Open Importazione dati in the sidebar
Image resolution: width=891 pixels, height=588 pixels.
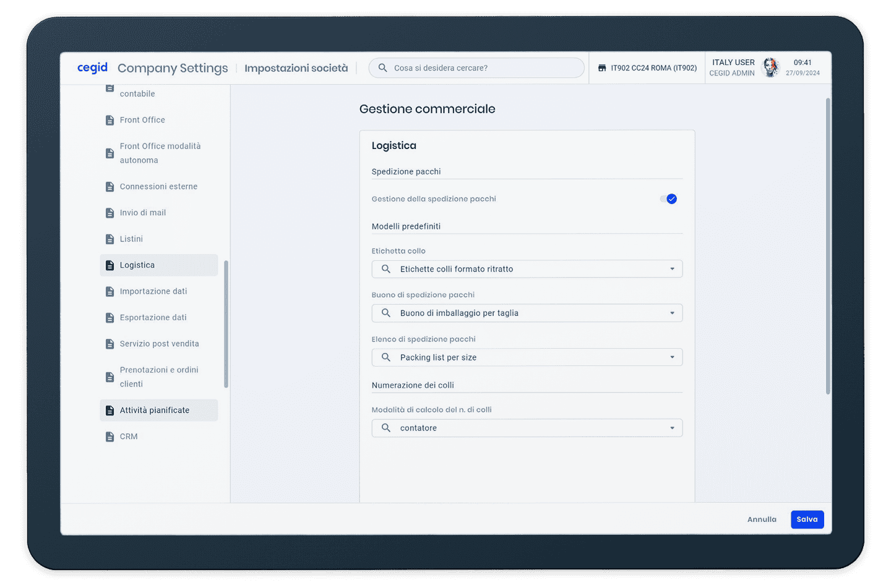tap(153, 291)
